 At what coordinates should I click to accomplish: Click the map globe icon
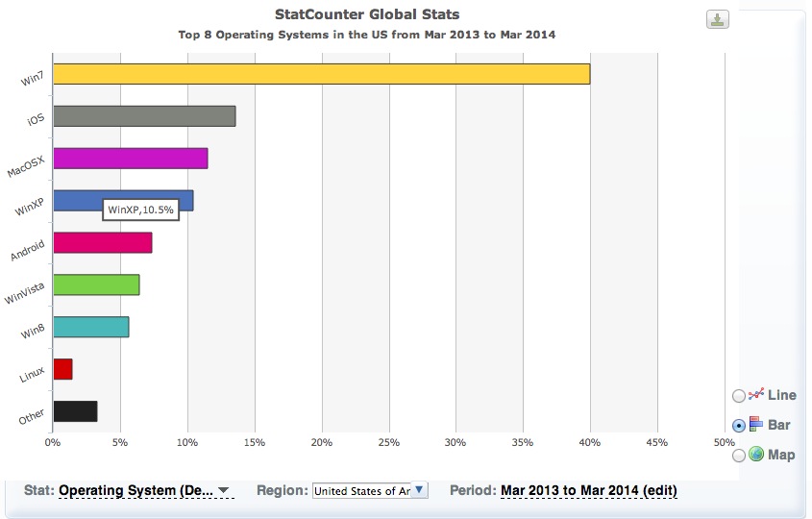755,454
